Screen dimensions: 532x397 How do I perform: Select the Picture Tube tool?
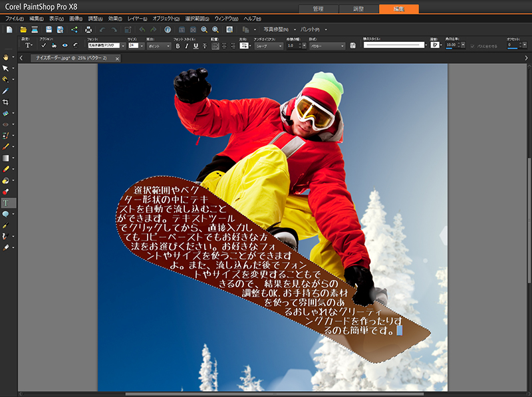pyautogui.click(x=5, y=192)
